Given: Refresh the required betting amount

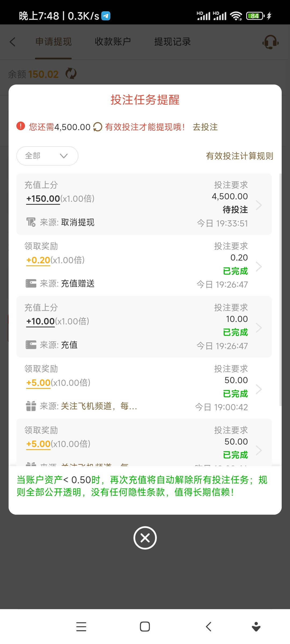Looking at the screenshot, I should tap(97, 127).
